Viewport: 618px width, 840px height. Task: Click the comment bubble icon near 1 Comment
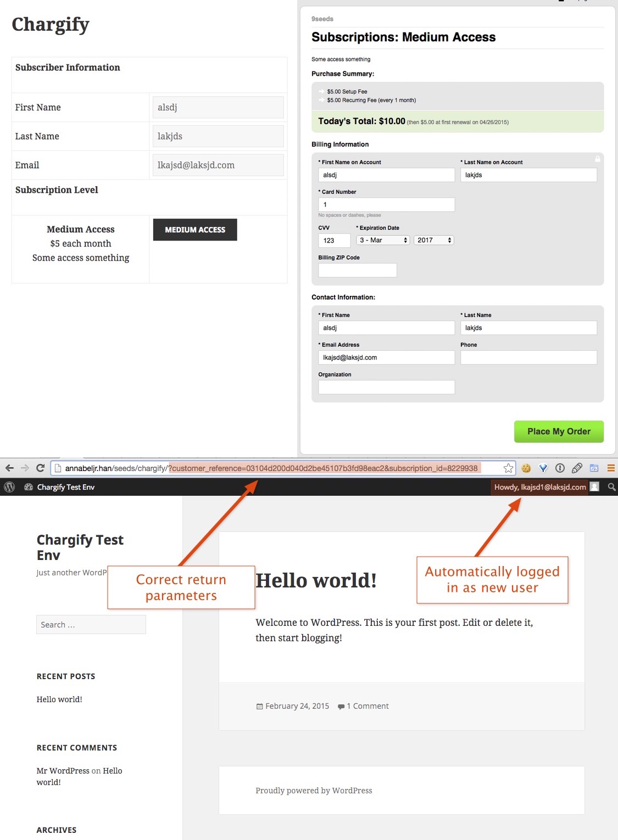pyautogui.click(x=341, y=707)
